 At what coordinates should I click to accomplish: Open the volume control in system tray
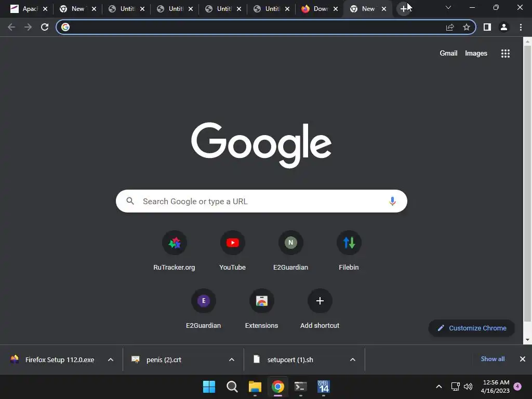click(x=468, y=387)
